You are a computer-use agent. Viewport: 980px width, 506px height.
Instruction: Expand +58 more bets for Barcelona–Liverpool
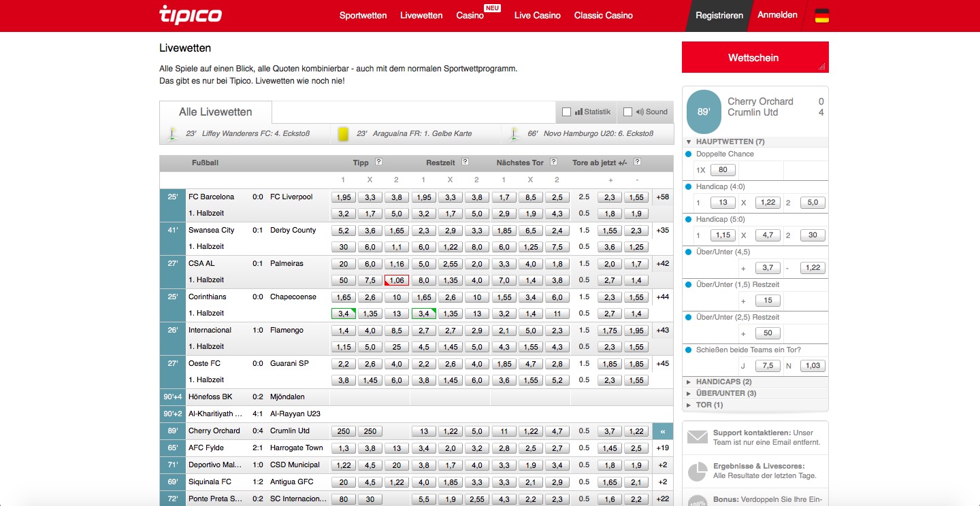tap(662, 197)
